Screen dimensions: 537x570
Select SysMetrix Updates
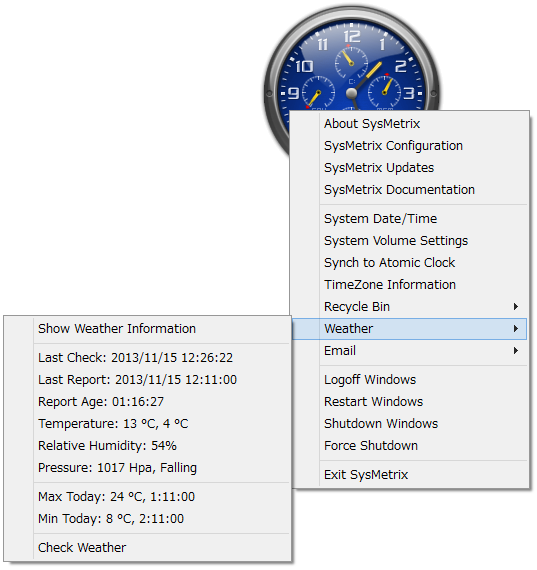[409, 168]
